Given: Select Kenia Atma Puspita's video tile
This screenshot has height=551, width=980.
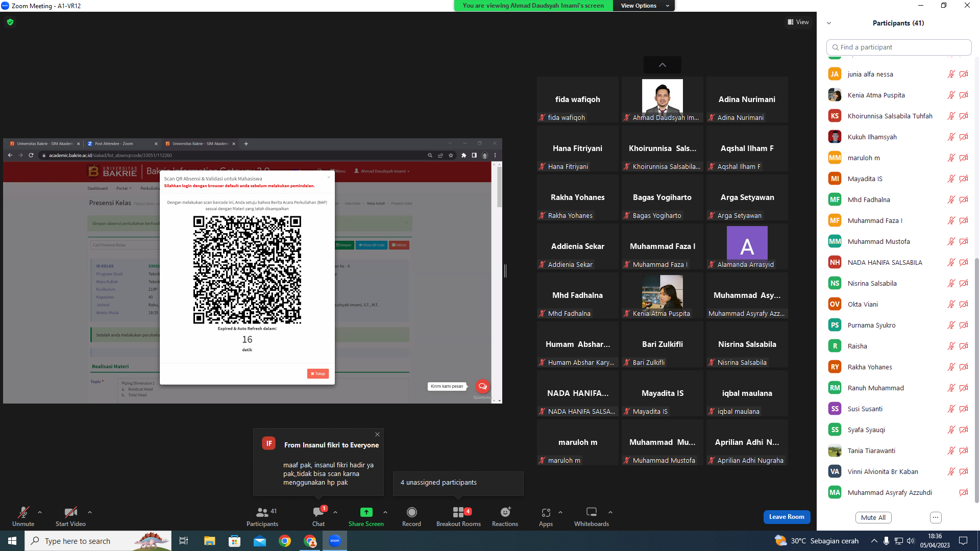Looking at the screenshot, I should tap(663, 295).
